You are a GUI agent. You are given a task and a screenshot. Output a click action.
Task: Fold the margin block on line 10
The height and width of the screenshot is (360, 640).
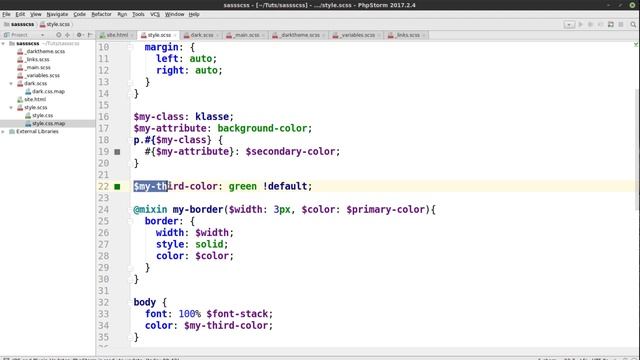click(131, 47)
